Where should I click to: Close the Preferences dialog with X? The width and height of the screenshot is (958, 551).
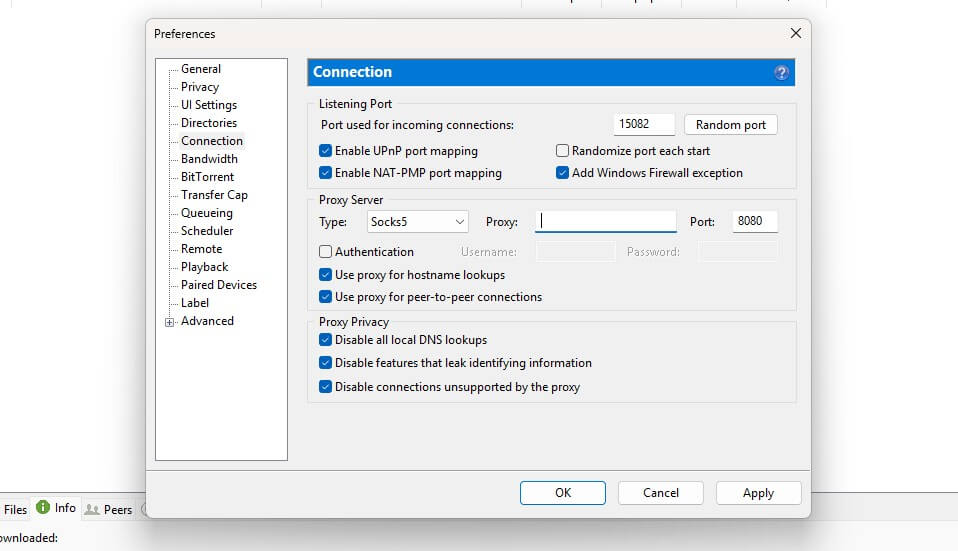795,33
